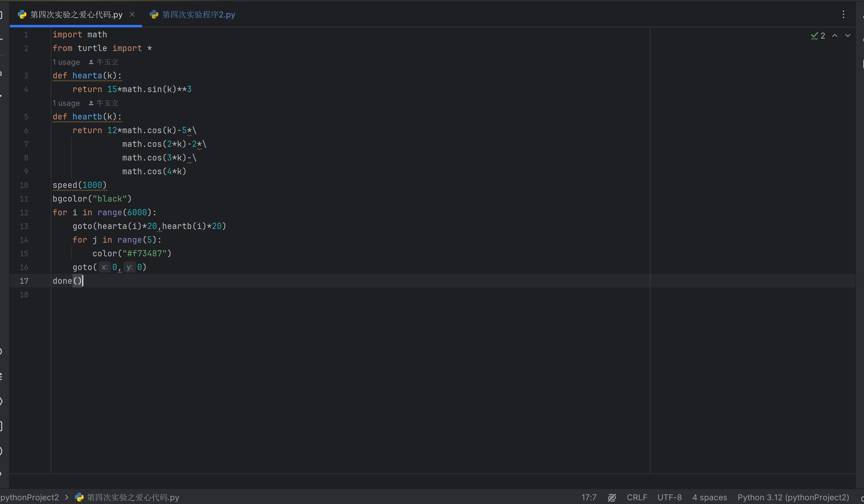864x504 pixels.
Task: Click the '1 usage' hint above hearta
Action: pyautogui.click(x=66, y=62)
